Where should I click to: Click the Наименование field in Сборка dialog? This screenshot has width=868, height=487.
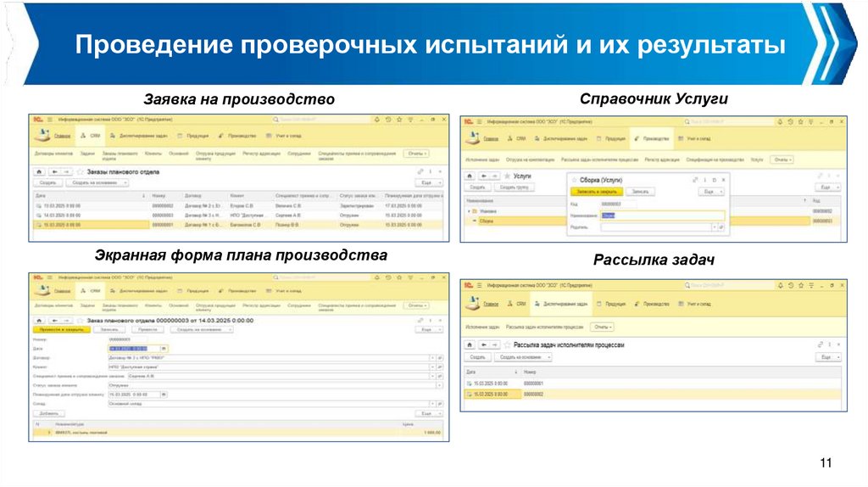click(x=662, y=216)
